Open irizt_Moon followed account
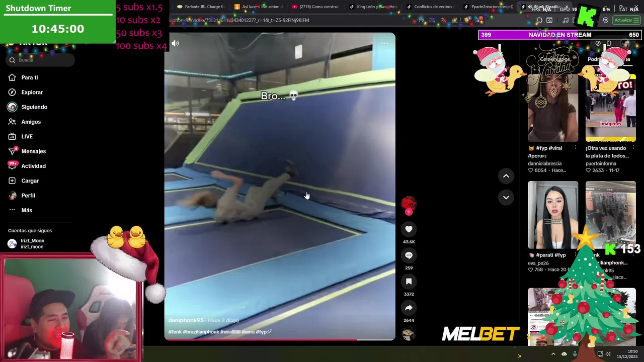 pyautogui.click(x=32, y=244)
